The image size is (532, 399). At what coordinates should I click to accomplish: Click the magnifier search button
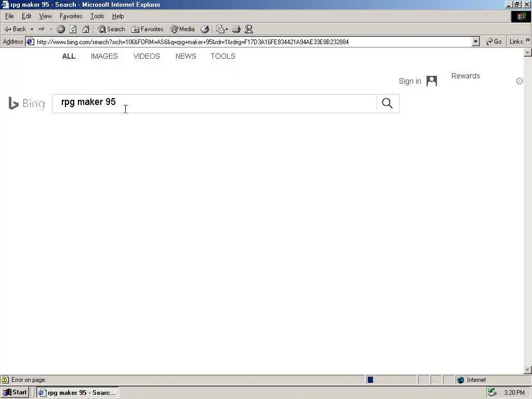387,103
